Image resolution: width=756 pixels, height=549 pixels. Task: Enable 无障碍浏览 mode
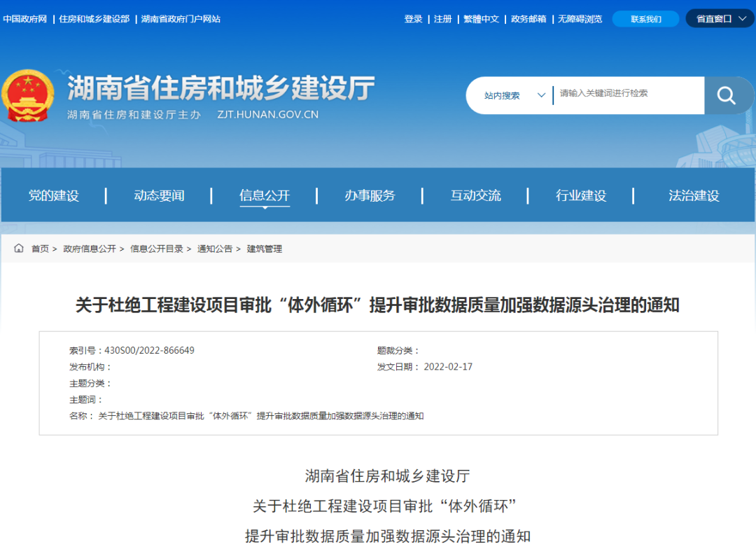point(580,19)
